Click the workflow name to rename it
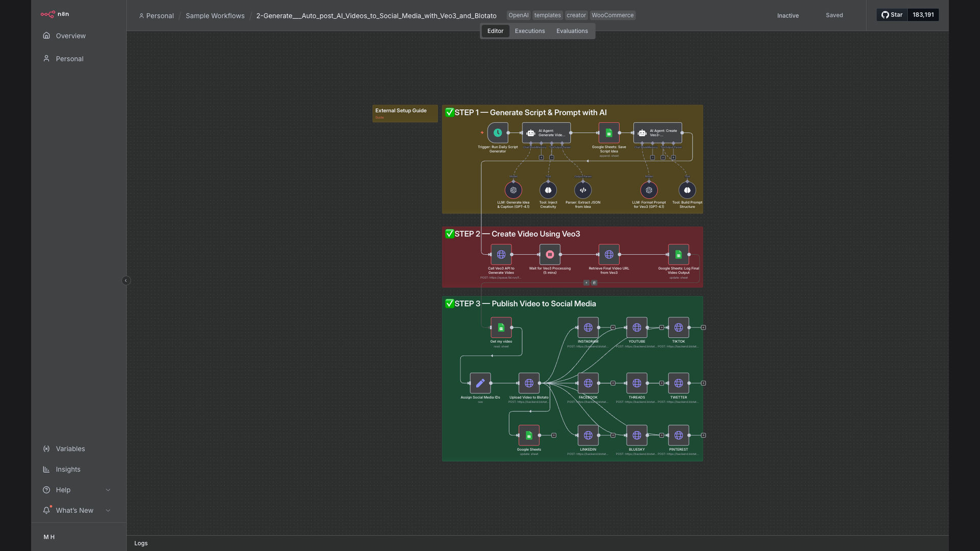 376,16
